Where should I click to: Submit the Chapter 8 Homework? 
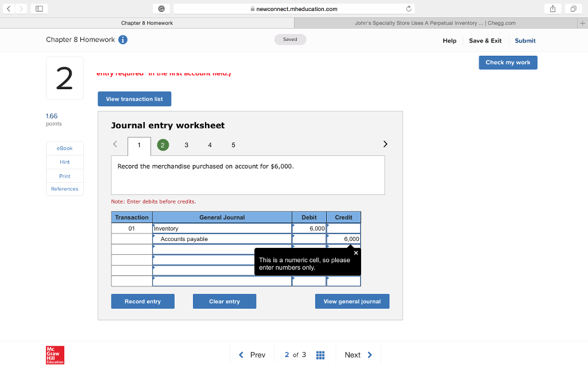pyautogui.click(x=524, y=41)
